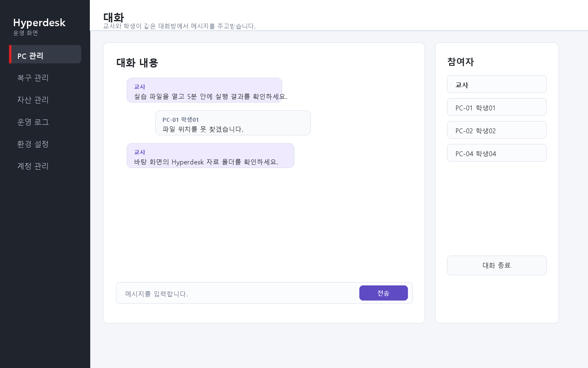Screen dimensions: 588x368
Task: Click the message '파일 위치를 못 찾겠습니다.'
Action: click(x=203, y=129)
